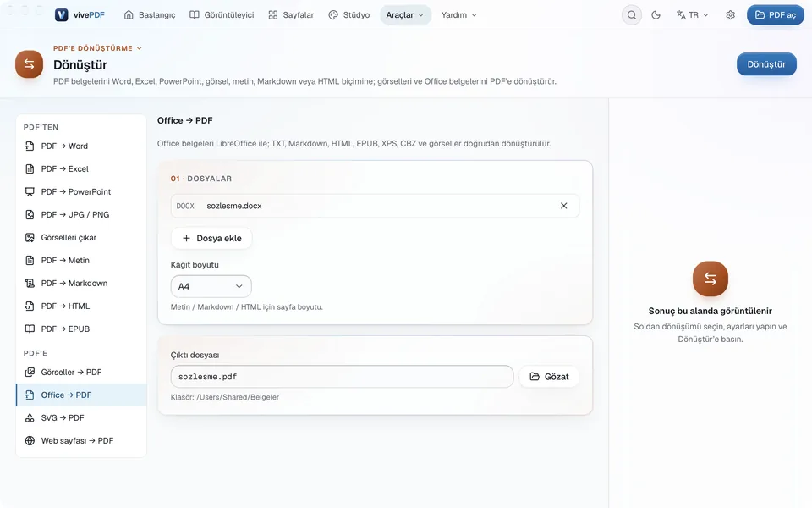
Task: Click the orange Dönüştür header icon
Action: coord(29,64)
